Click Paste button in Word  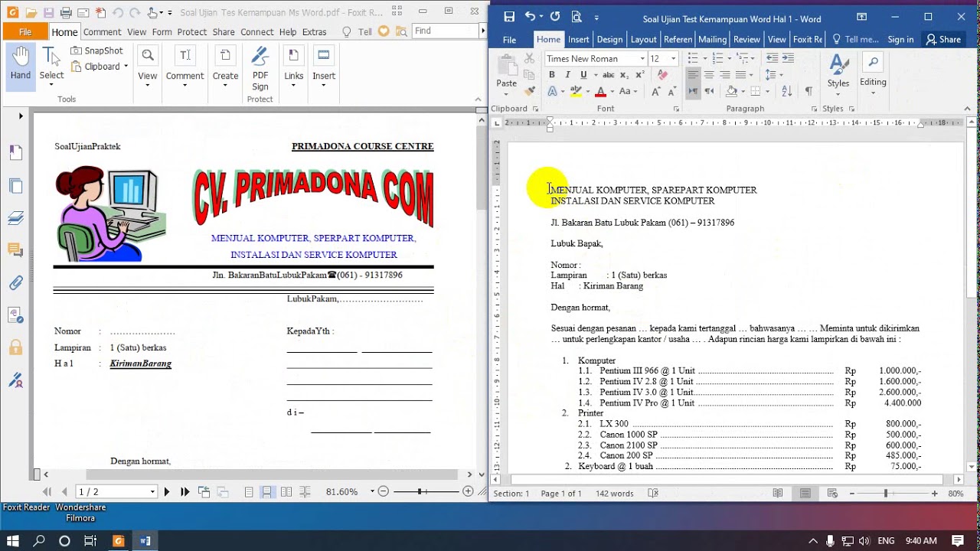tap(506, 73)
